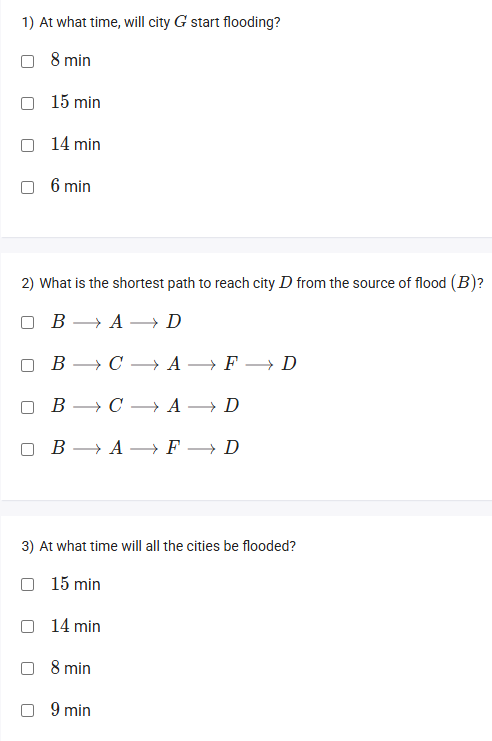Choose 6 min for city G flooding
The image size is (492, 741).
click(x=27, y=187)
